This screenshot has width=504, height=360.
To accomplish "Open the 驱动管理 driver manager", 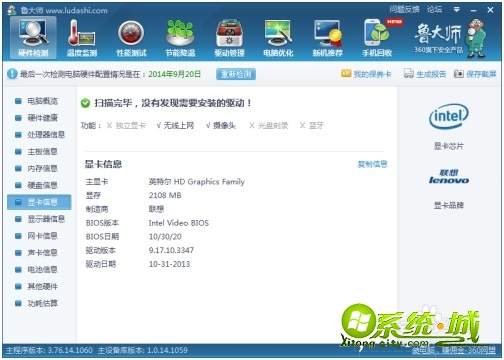I will click(x=229, y=38).
